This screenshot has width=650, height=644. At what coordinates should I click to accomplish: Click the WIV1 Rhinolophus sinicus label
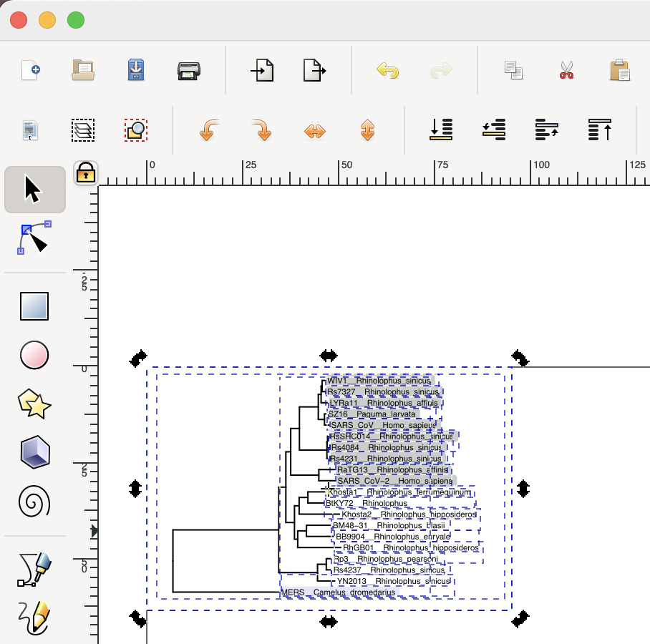tap(378, 381)
